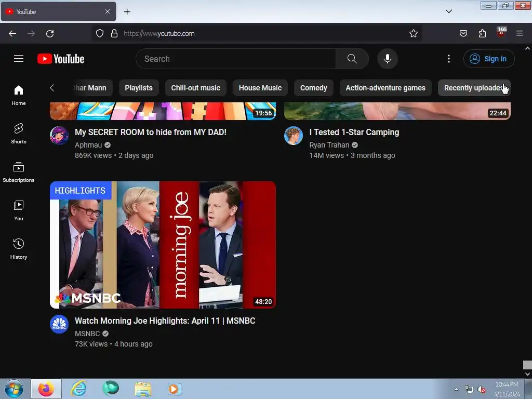
Task: Open Pocket save icon in toolbar
Action: (x=463, y=33)
